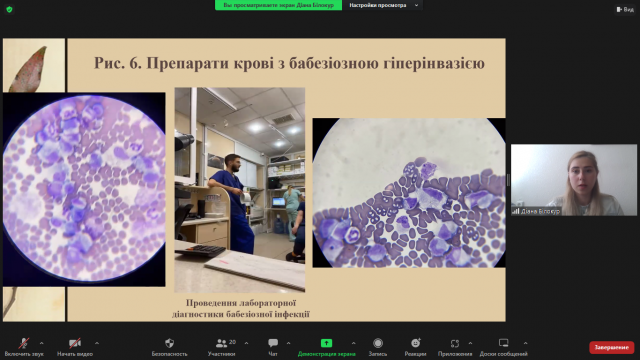The height and width of the screenshot is (360, 640).
Task: Click the divider handle beside the video panel
Action: [508, 180]
